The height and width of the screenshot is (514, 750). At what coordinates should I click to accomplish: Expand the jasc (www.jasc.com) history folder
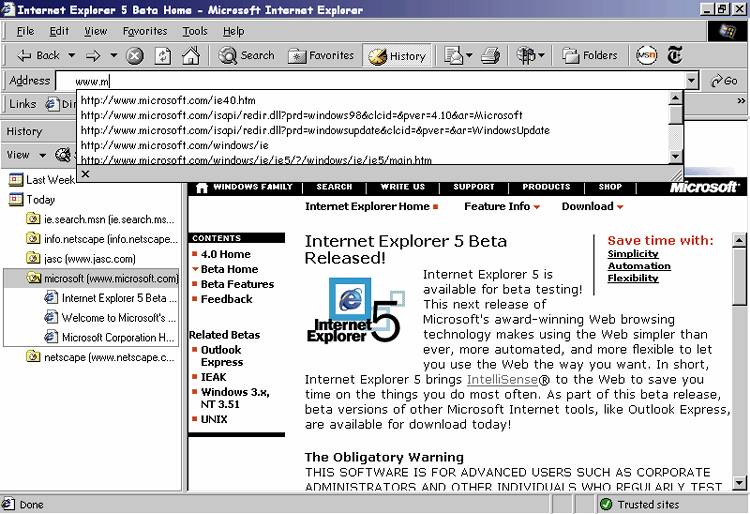pyautogui.click(x=81, y=259)
